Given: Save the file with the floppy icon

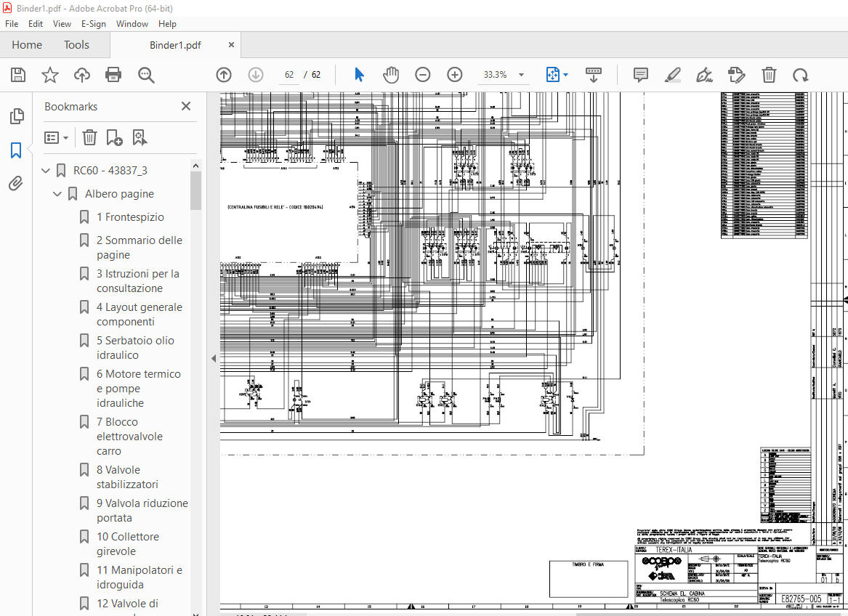Looking at the screenshot, I should pos(18,75).
